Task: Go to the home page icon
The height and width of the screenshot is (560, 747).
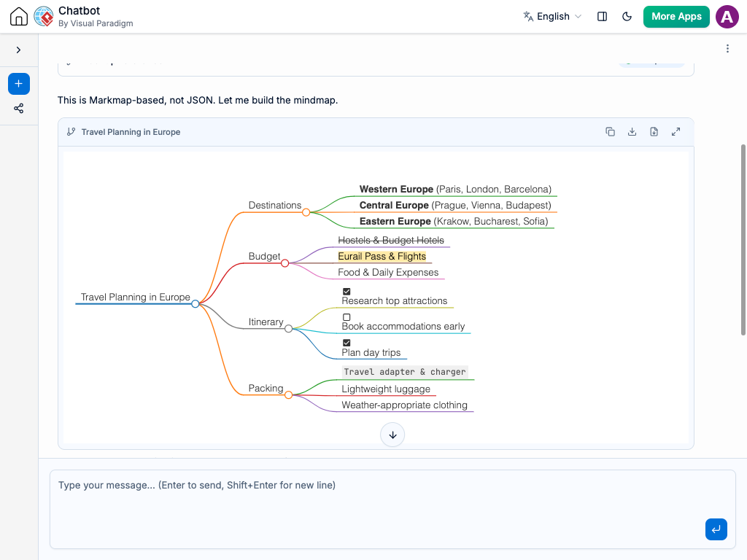Action: pyautogui.click(x=18, y=17)
